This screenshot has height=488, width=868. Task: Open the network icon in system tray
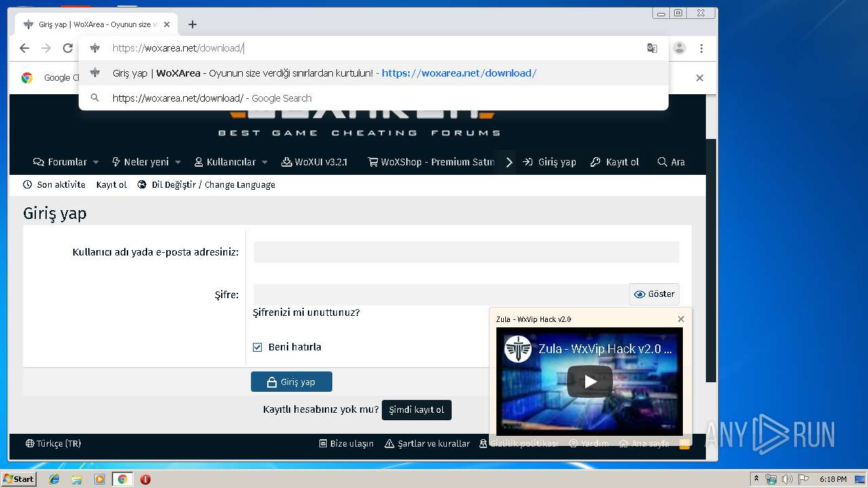point(771,479)
